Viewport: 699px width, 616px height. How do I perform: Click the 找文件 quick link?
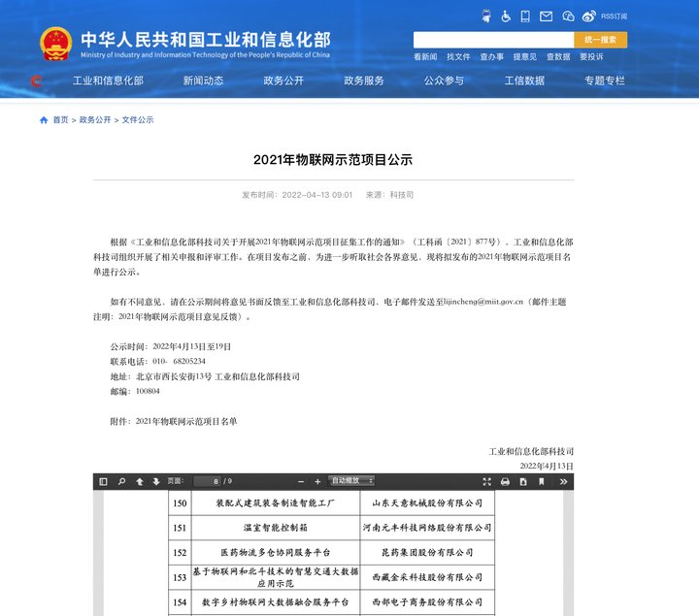458,57
